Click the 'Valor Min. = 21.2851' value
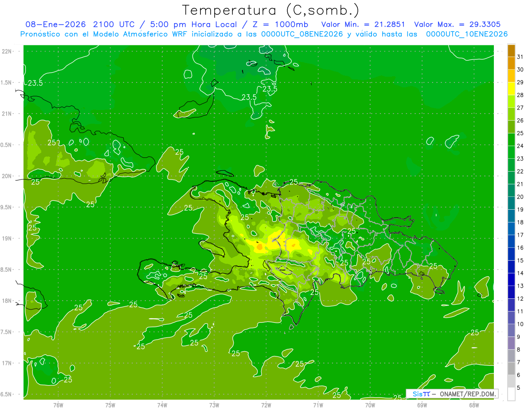The image size is (532, 411). 364,24
